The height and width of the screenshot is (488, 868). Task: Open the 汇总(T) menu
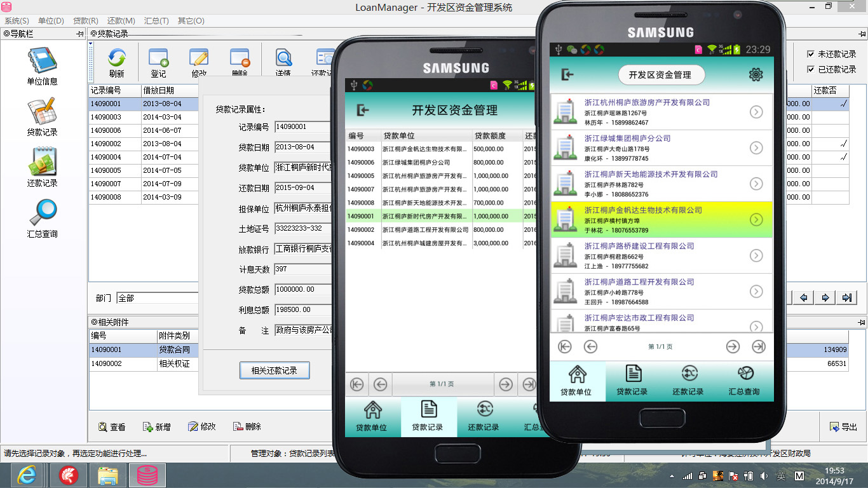pos(156,21)
